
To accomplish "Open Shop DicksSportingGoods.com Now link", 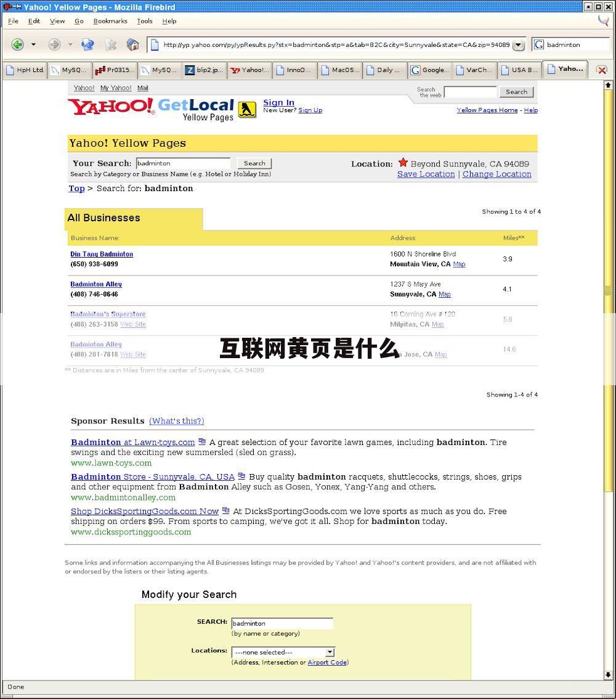I will tap(145, 512).
